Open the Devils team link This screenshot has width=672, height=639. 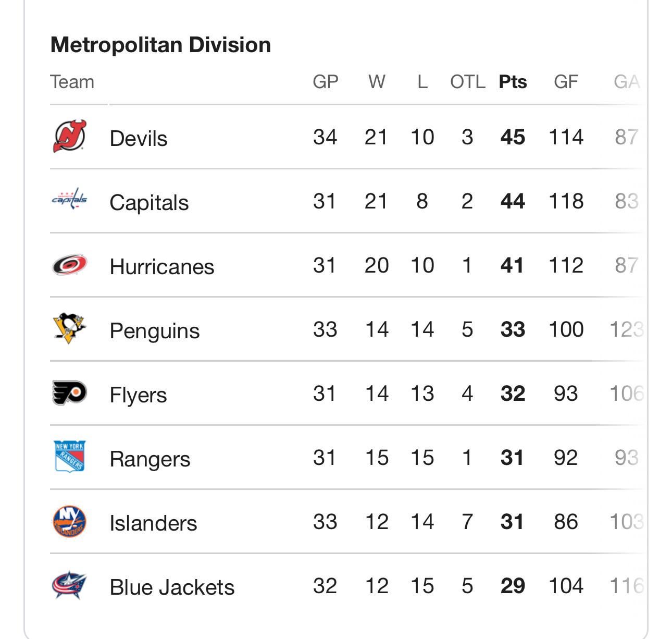pos(139,139)
